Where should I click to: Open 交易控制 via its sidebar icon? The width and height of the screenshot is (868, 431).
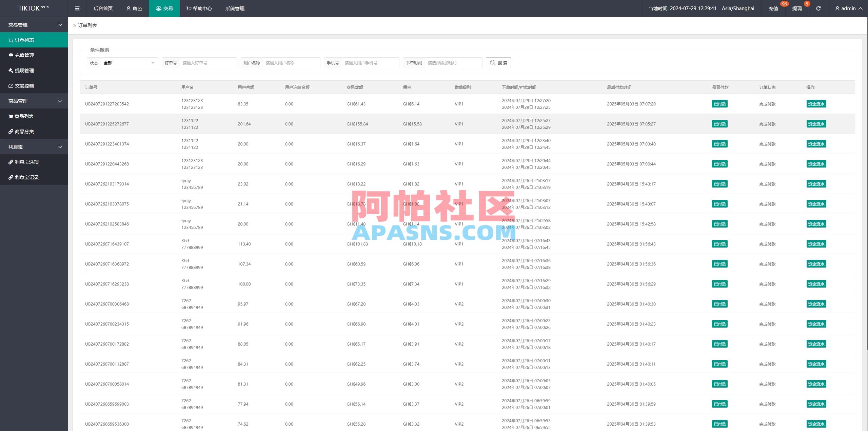pos(10,86)
